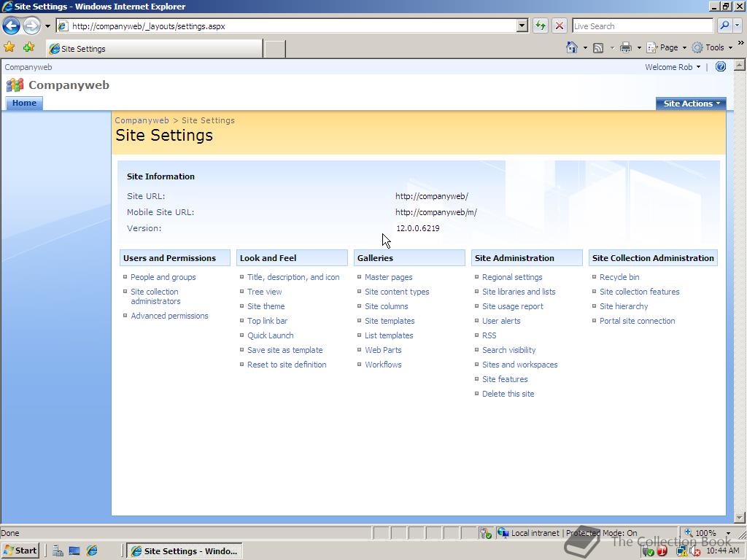
Task: Click the browser Forward arrow button
Action: click(x=32, y=26)
